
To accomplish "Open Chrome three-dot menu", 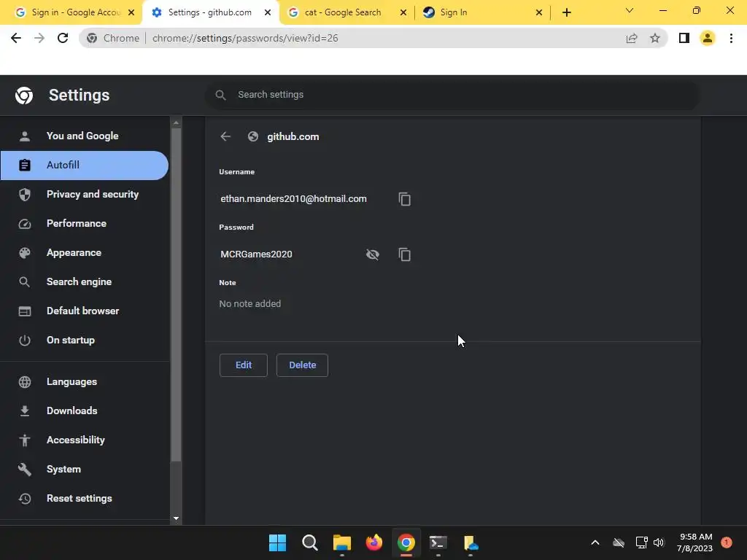I will click(x=731, y=38).
